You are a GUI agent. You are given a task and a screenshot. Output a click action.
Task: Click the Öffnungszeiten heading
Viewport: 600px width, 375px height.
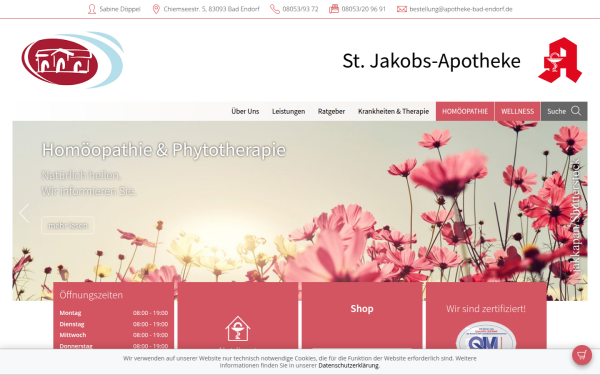click(91, 295)
